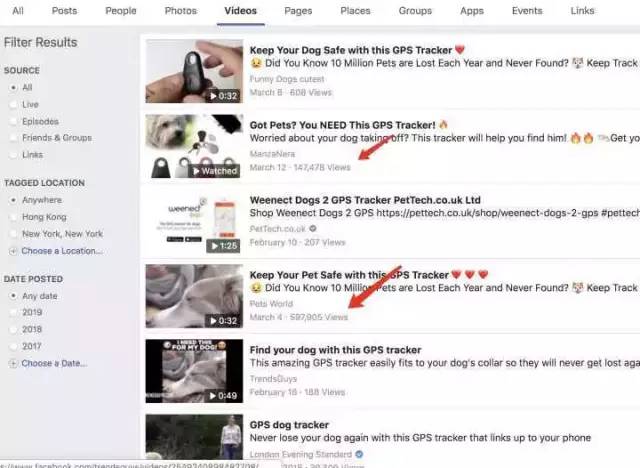The width and height of the screenshot is (640, 468).
Task: Select the Live source filter
Action: pos(13,104)
